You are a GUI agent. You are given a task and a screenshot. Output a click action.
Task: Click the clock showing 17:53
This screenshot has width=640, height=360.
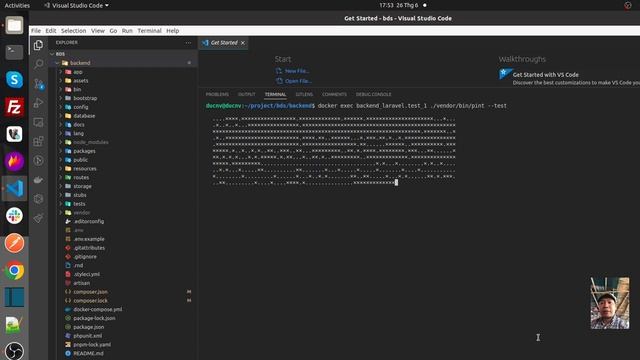(x=398, y=5)
